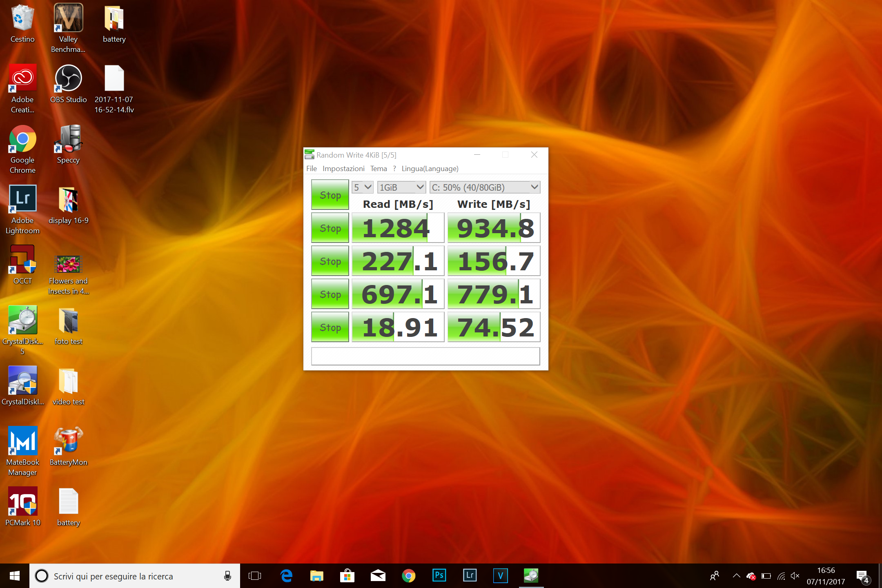Open the 1GiB test size dropdown
The image size is (882, 588).
tap(401, 187)
